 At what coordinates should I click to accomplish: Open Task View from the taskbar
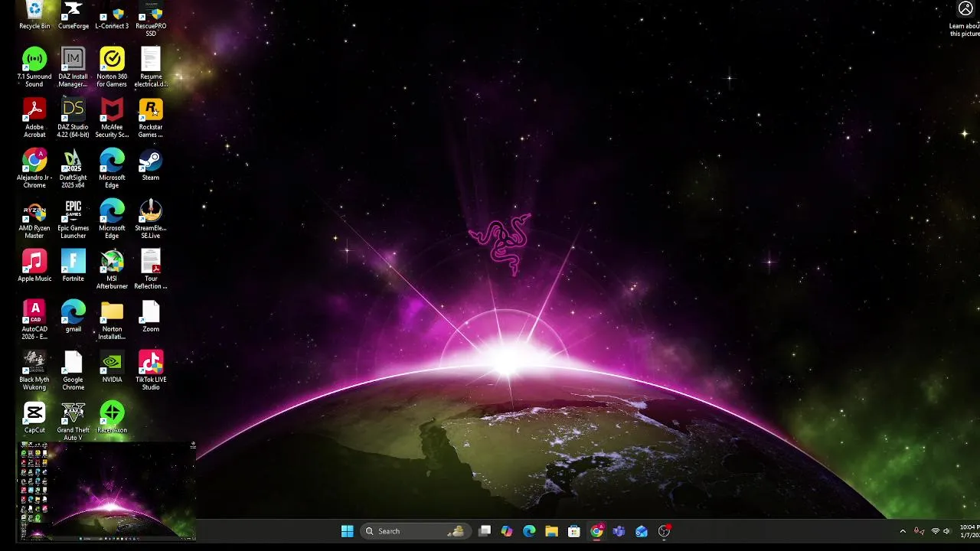pos(485,531)
